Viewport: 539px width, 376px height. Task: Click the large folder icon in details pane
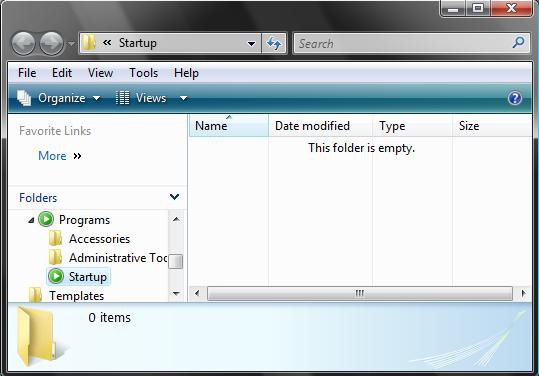(x=38, y=335)
